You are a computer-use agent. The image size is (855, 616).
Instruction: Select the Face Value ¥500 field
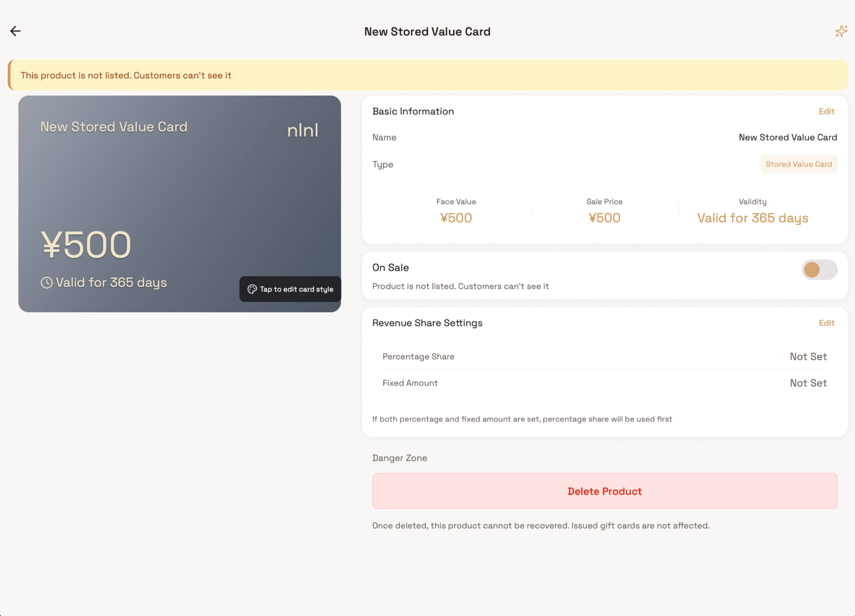click(x=456, y=218)
